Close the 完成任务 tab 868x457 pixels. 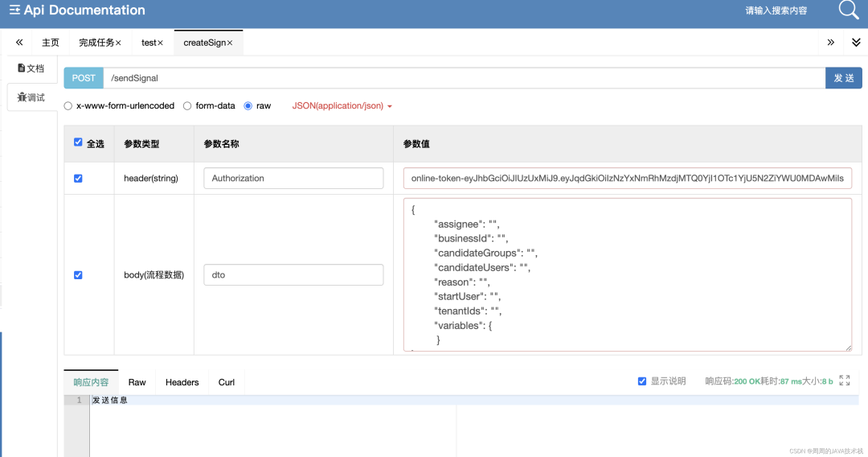pos(118,43)
